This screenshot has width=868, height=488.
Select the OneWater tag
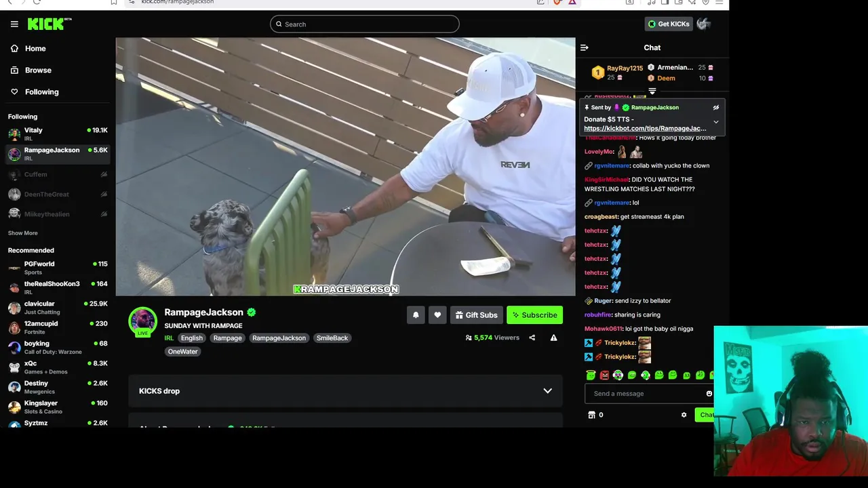pos(182,351)
